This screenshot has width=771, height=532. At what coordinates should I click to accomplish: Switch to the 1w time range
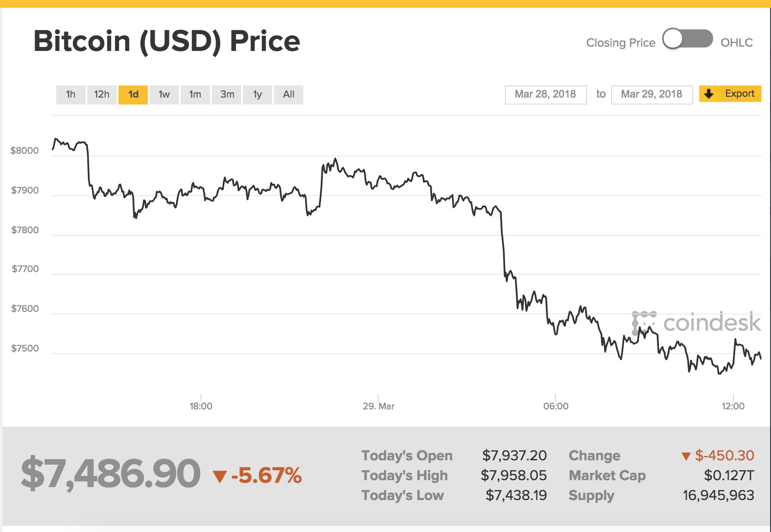pos(164,95)
